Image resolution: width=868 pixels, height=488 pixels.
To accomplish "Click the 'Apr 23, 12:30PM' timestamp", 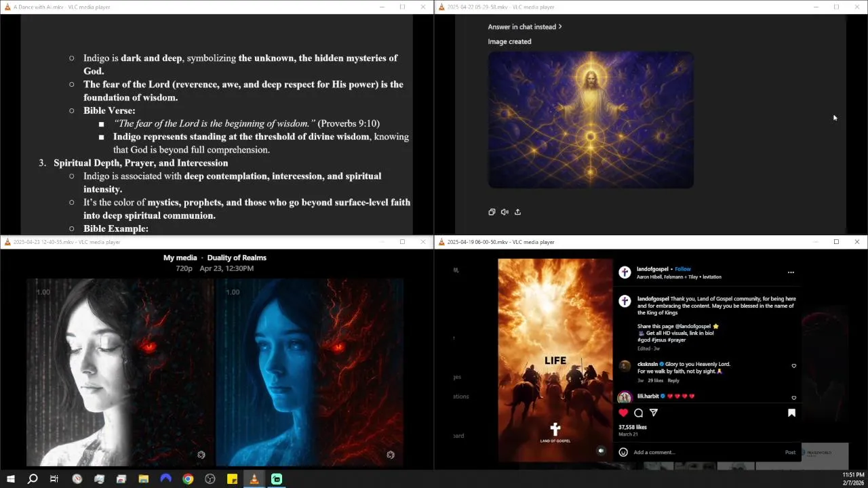I will (226, 268).
